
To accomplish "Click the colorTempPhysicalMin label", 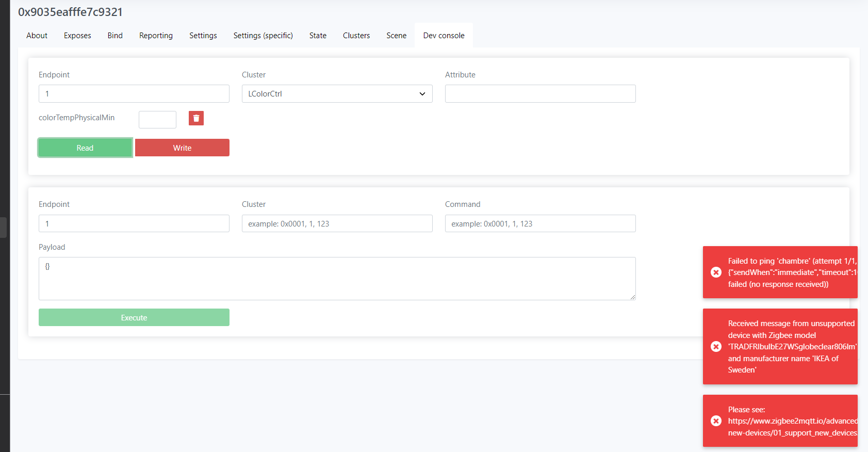I will (76, 118).
